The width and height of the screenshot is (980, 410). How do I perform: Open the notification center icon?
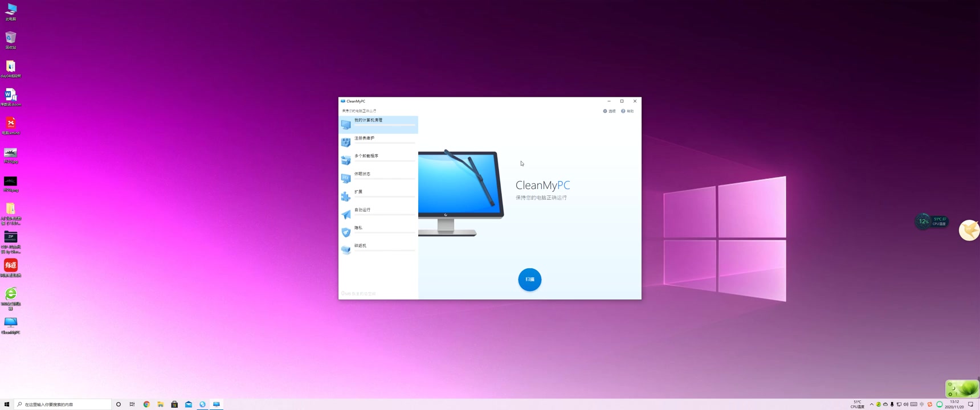[971, 404]
